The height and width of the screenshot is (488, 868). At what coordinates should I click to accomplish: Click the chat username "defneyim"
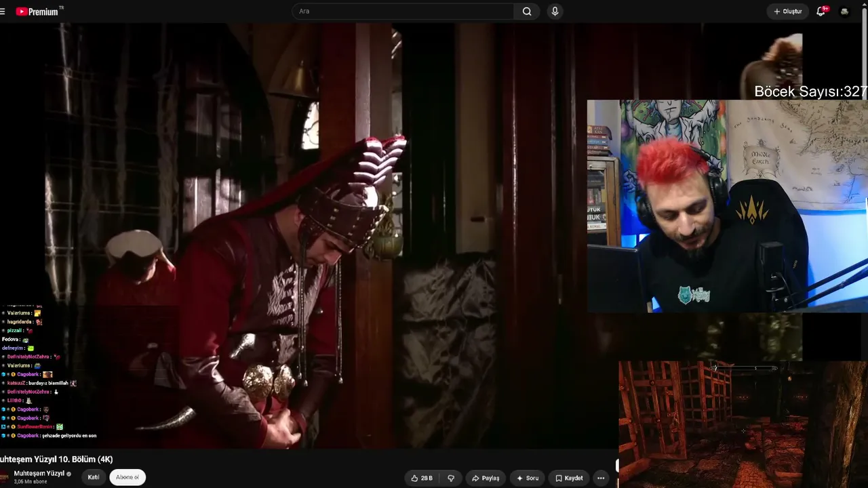(x=12, y=348)
